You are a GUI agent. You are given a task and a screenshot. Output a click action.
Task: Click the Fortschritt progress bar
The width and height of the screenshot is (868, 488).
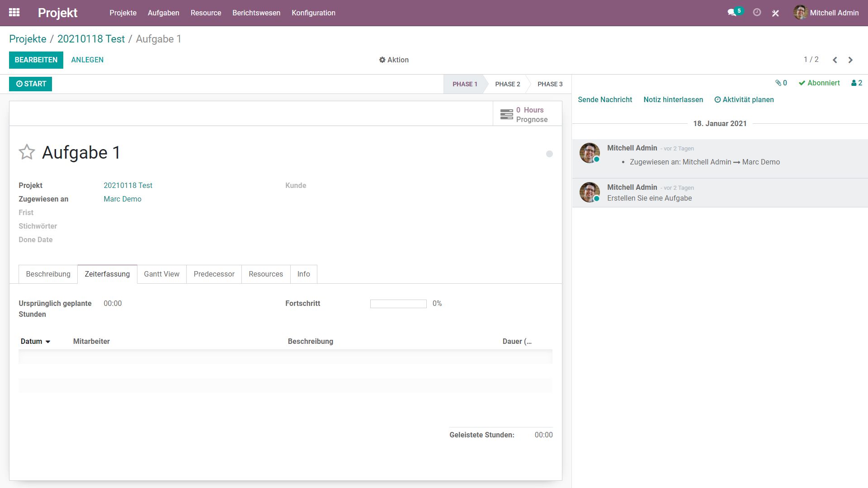398,304
